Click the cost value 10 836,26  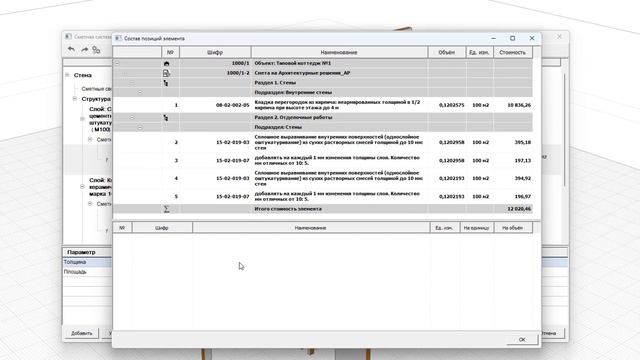[519, 105]
